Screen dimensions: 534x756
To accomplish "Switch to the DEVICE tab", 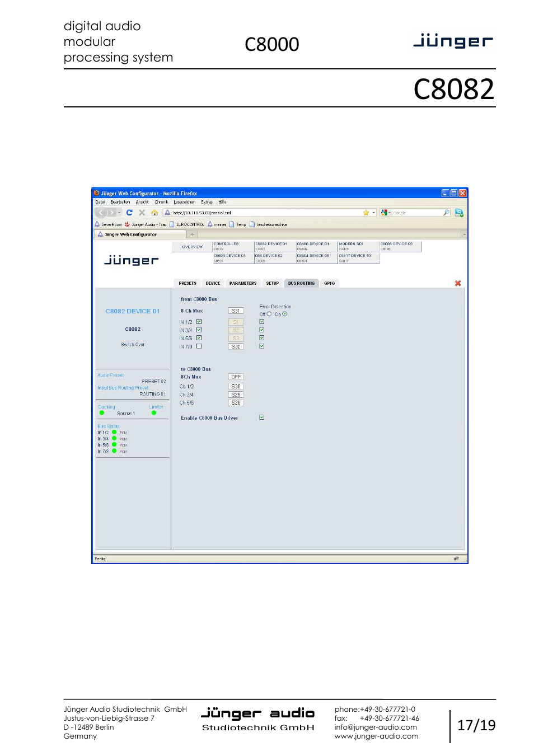I will [x=213, y=283].
